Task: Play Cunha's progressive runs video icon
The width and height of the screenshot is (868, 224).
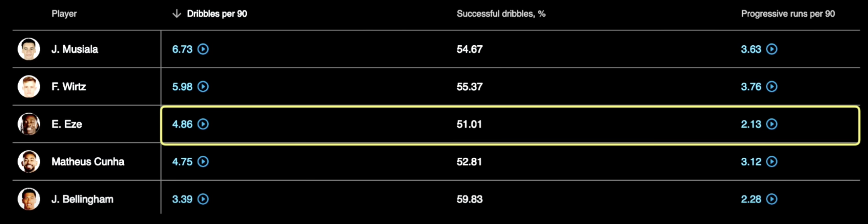Action: (x=772, y=161)
